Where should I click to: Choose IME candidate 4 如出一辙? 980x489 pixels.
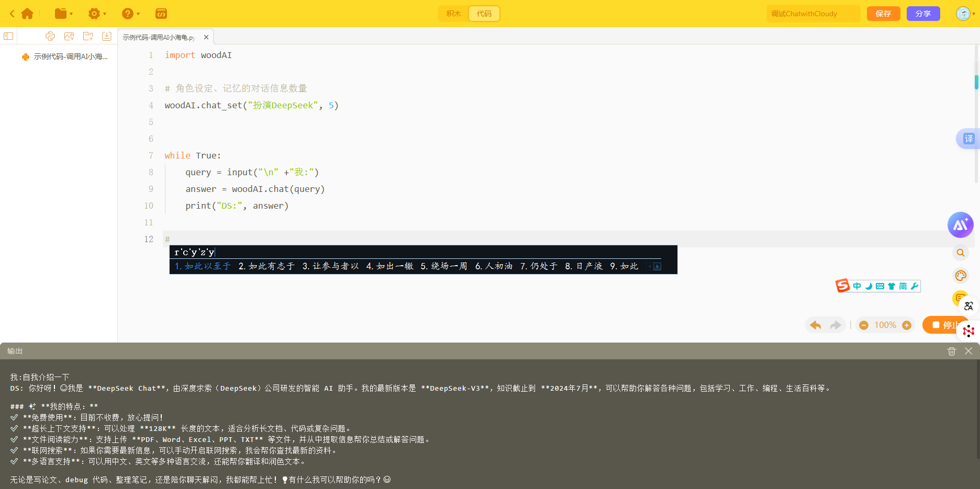389,266
